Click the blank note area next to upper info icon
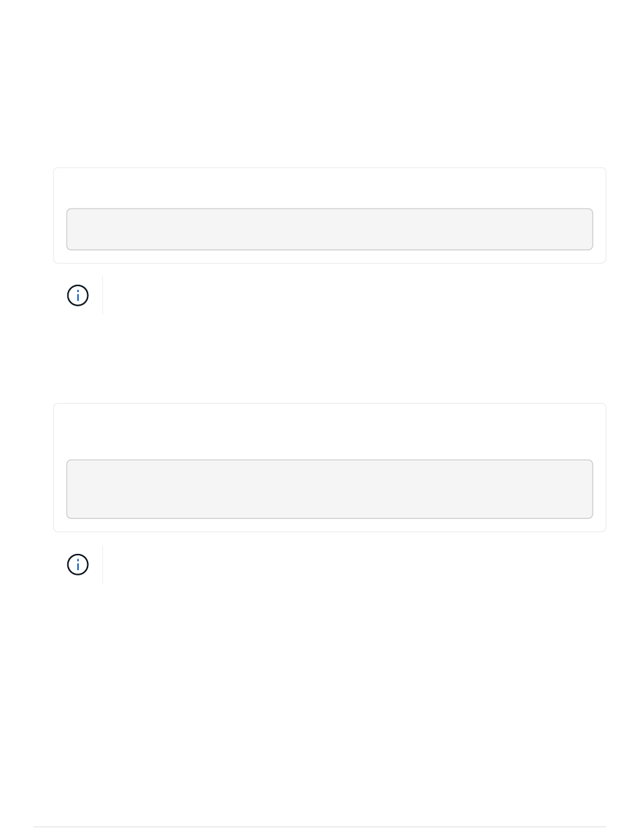 pyautogui.click(x=354, y=295)
